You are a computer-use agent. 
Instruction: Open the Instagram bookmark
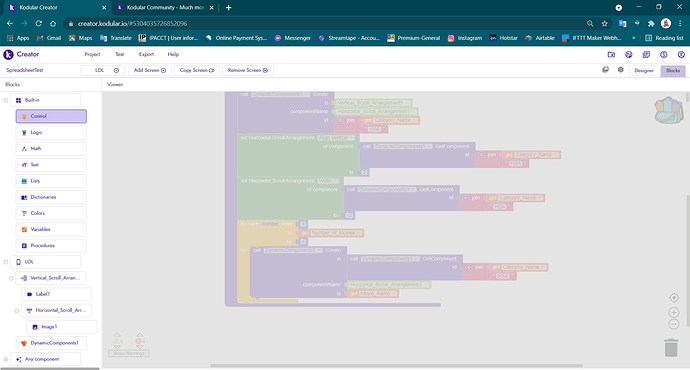pos(465,38)
